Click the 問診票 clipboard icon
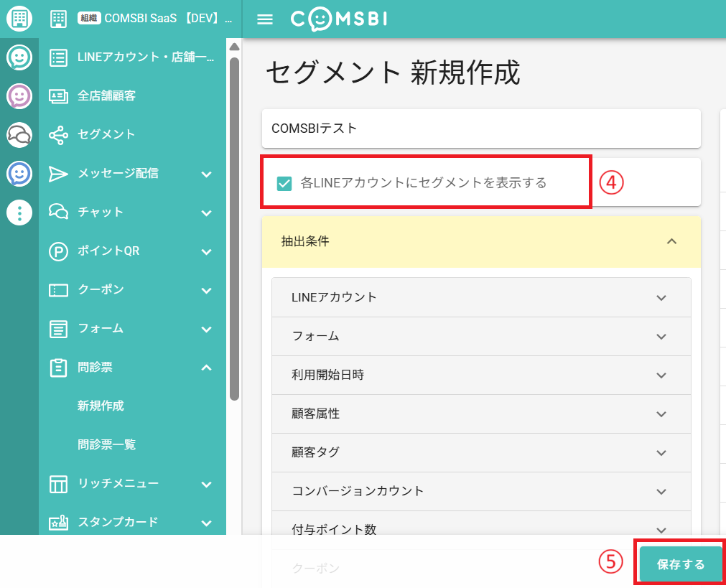 click(58, 368)
